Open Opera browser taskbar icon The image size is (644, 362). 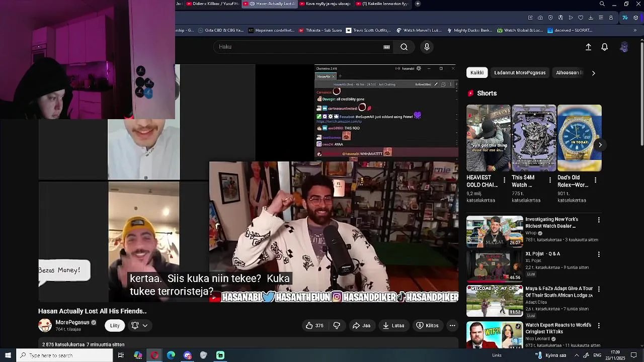[x=154, y=355]
